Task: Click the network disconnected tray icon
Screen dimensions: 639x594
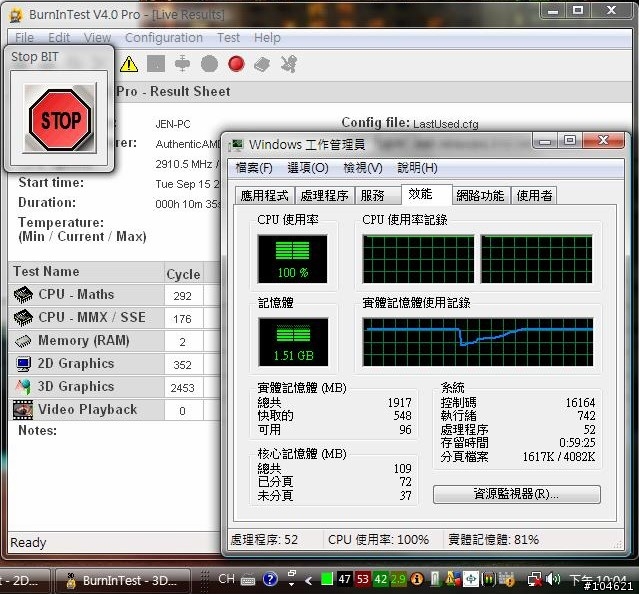Action: point(534,579)
